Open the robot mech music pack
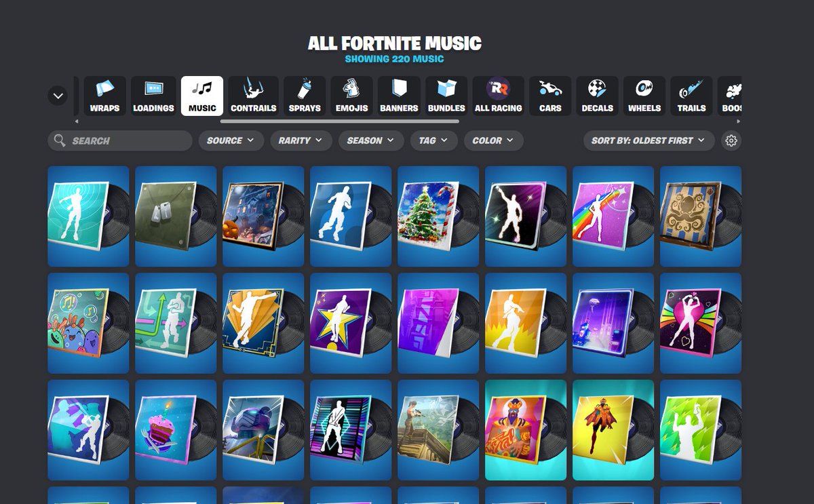This screenshot has height=504, width=814. tap(263, 430)
